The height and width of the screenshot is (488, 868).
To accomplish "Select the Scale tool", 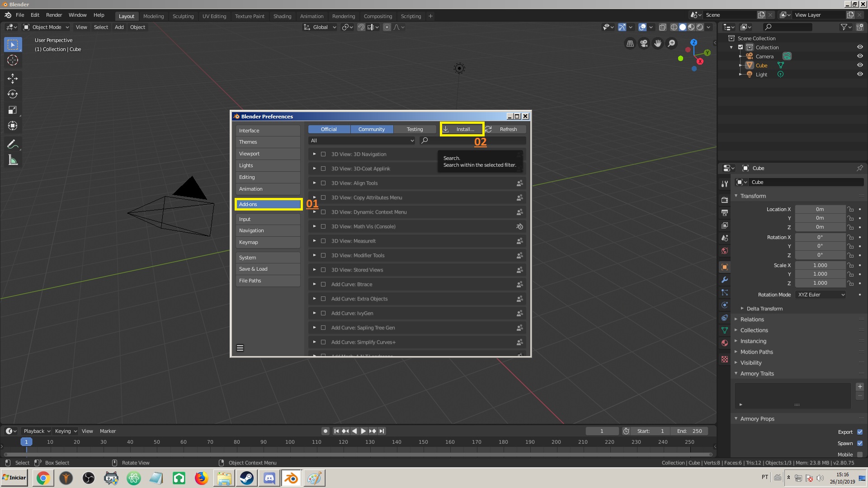I will pyautogui.click(x=13, y=110).
